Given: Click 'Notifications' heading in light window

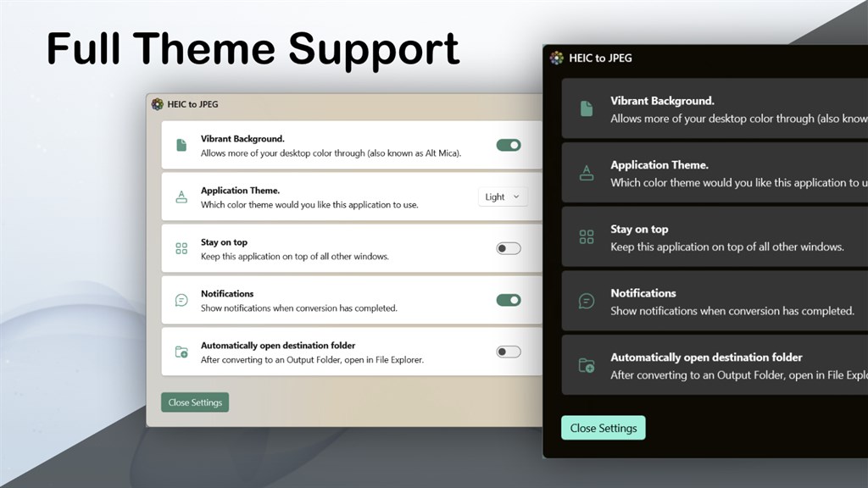Looking at the screenshot, I should [227, 294].
